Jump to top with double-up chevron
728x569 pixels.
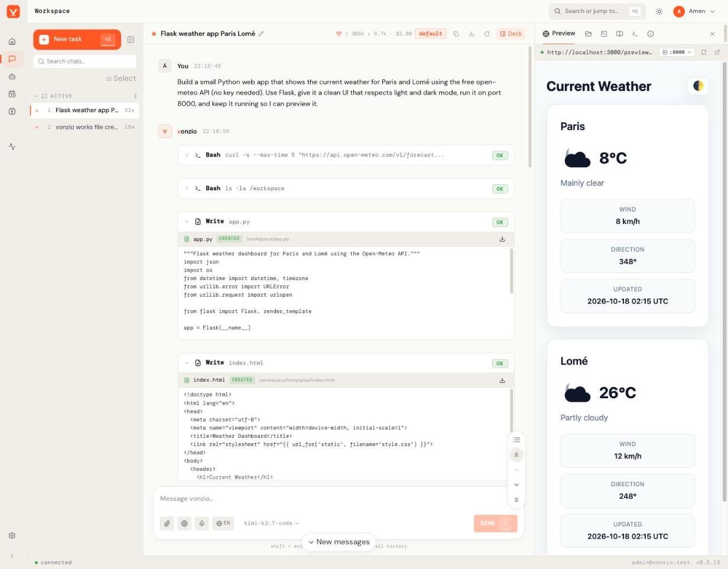(x=516, y=455)
